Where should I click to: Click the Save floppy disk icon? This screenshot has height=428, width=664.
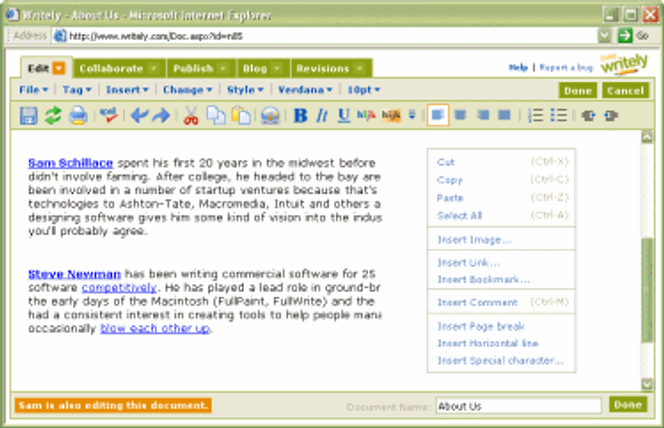(x=29, y=116)
